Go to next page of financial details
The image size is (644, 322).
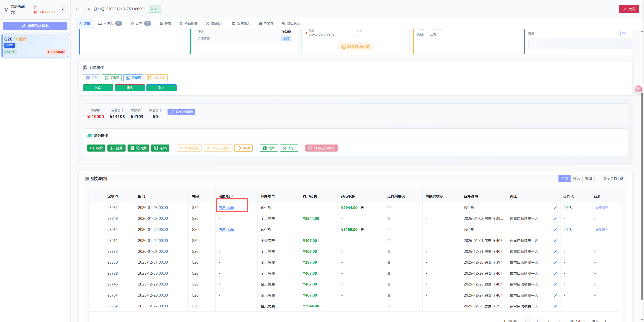point(559,320)
